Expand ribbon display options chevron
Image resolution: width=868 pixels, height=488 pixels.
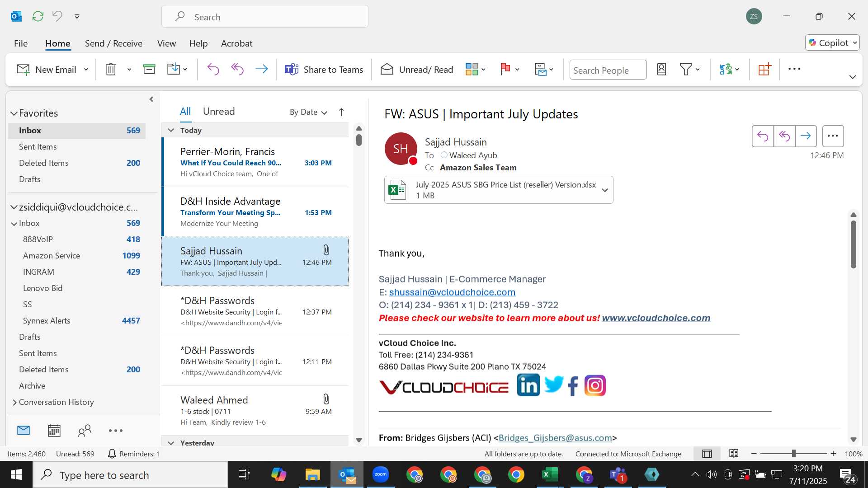853,77
